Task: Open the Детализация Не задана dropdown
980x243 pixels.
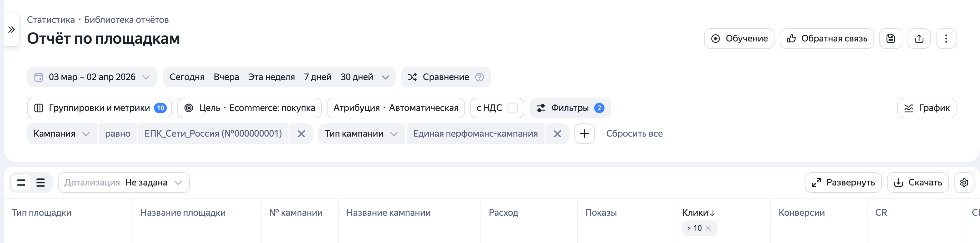Action: pos(124,183)
